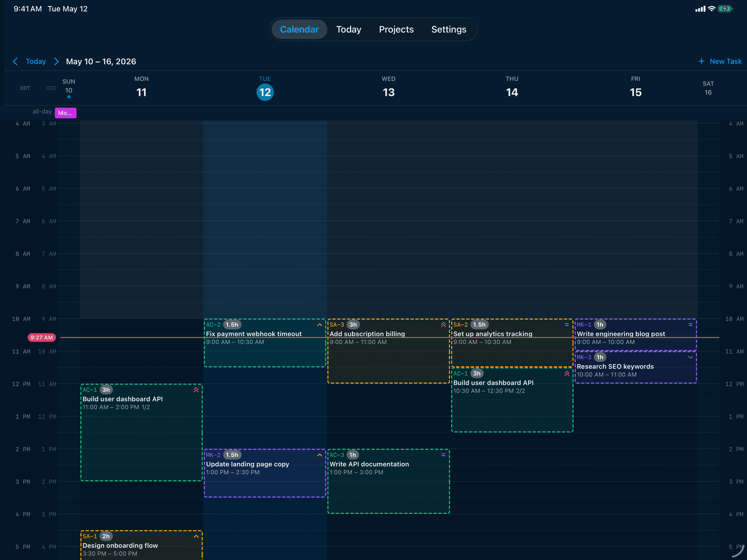Viewport: 747px width, 560px height.
Task: Click medium priority icon on Set up analytics tracking
Action: 567,325
